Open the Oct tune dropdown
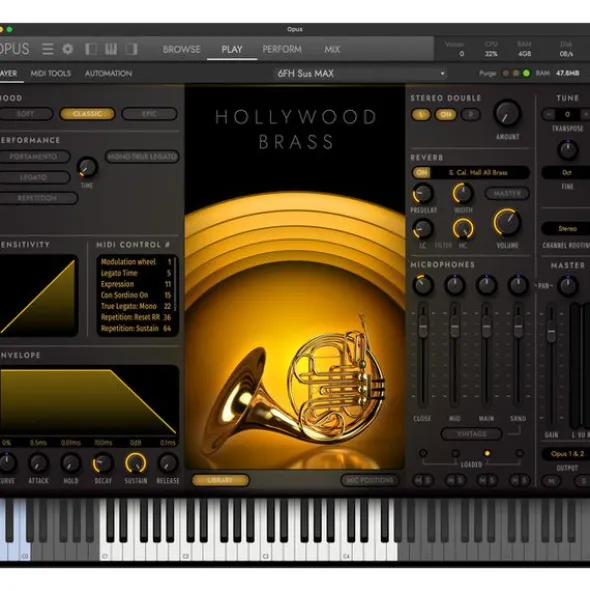This screenshot has width=590, height=591. [567, 173]
